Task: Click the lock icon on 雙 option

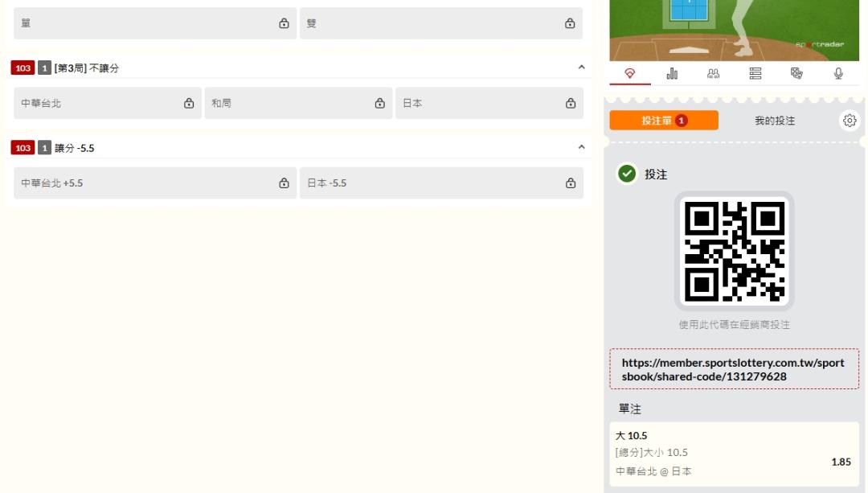Action: pyautogui.click(x=570, y=23)
